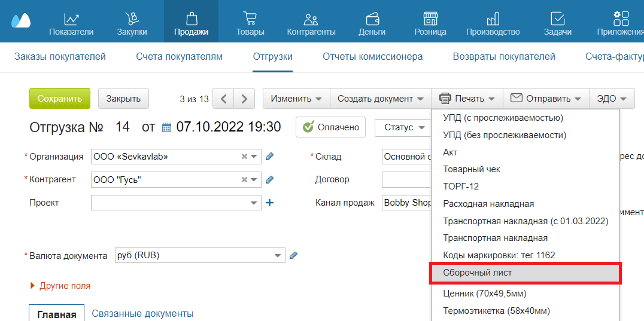Toggle the Оплачено paid checkmark button

click(331, 127)
